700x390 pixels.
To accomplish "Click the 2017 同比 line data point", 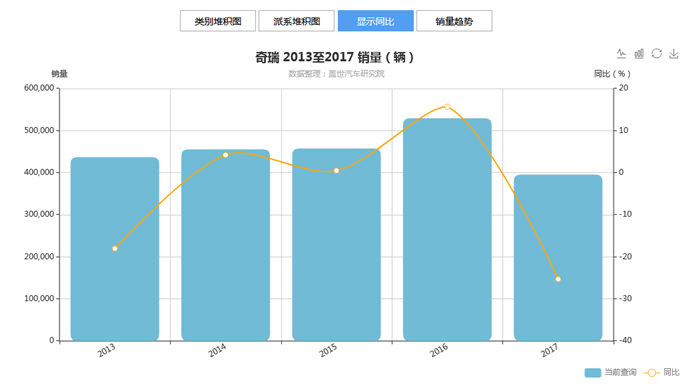I will [558, 279].
